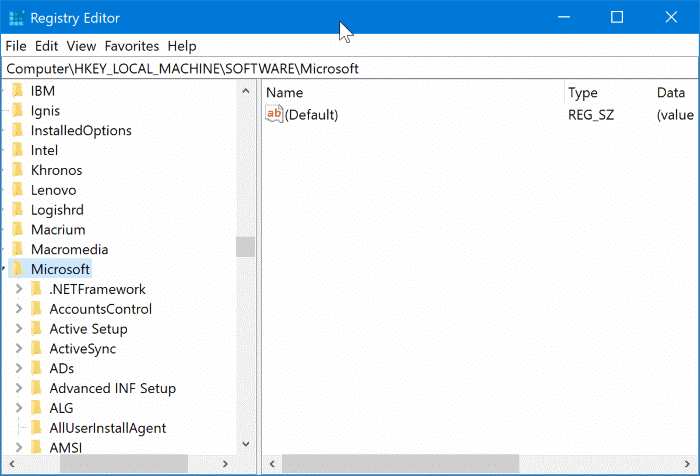Viewport: 700px width, 476px height.
Task: Select the AllUserInstallAgent key label
Action: (x=108, y=428)
